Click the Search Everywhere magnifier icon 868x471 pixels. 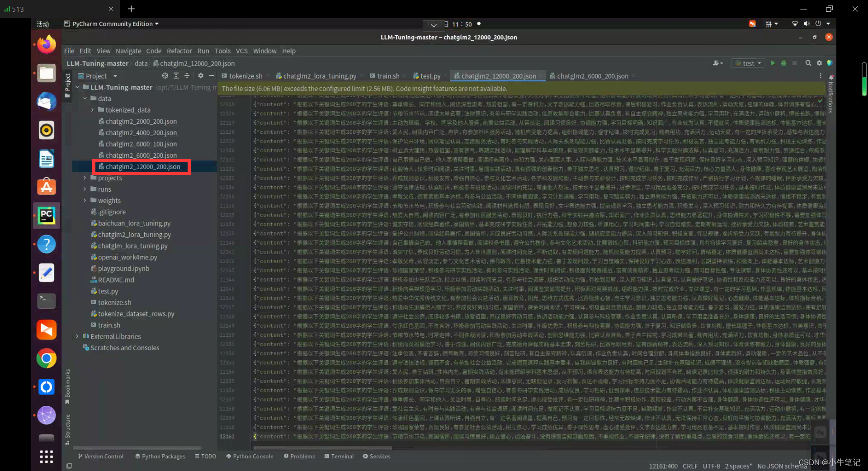pos(808,63)
